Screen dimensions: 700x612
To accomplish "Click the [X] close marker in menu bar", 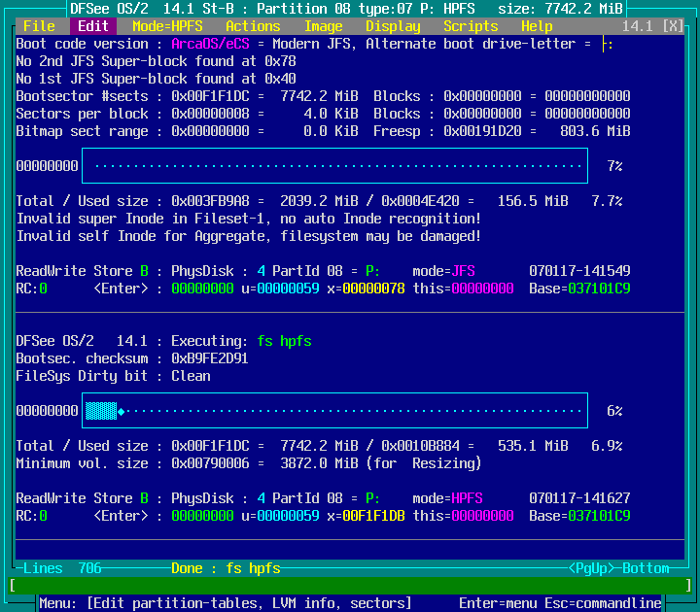I will click(x=672, y=26).
